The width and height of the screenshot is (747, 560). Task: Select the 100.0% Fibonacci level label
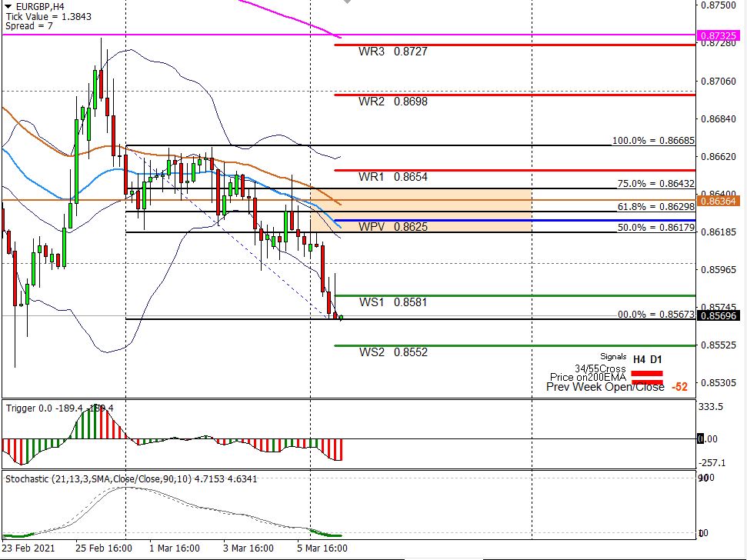[x=653, y=142]
